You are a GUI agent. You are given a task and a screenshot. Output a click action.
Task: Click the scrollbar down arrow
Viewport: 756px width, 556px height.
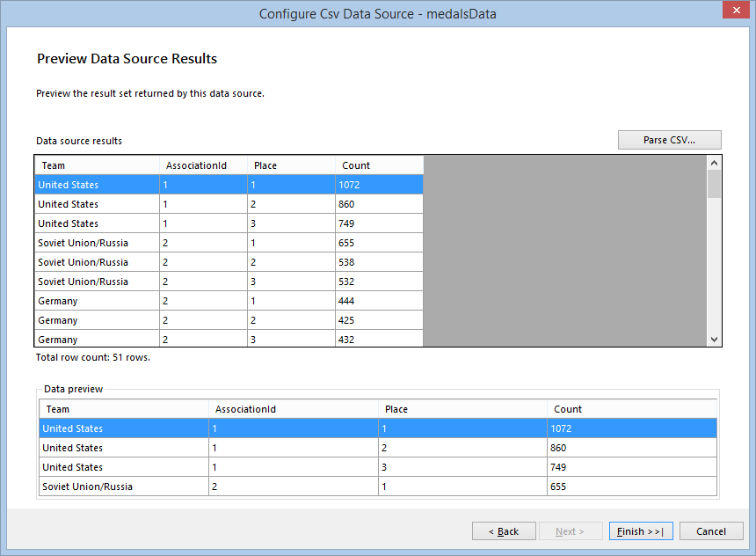(x=714, y=342)
